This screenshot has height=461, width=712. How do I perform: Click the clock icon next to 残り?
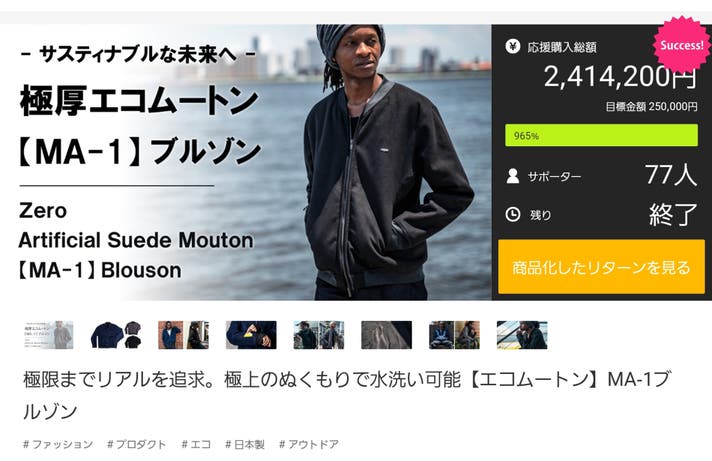pyautogui.click(x=513, y=214)
